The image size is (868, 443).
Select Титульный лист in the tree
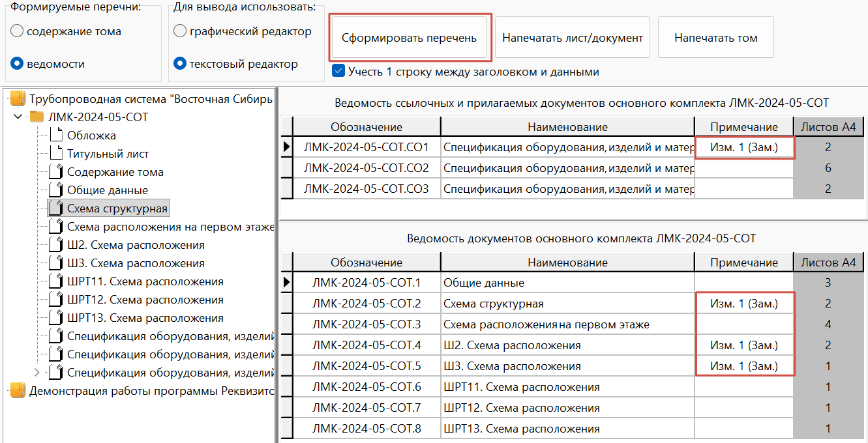108,154
